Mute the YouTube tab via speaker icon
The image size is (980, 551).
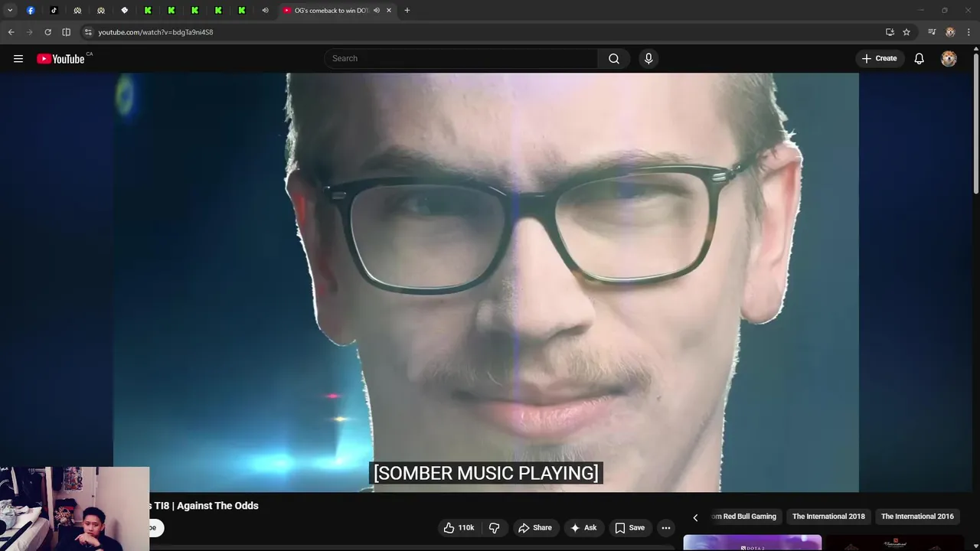point(377,11)
